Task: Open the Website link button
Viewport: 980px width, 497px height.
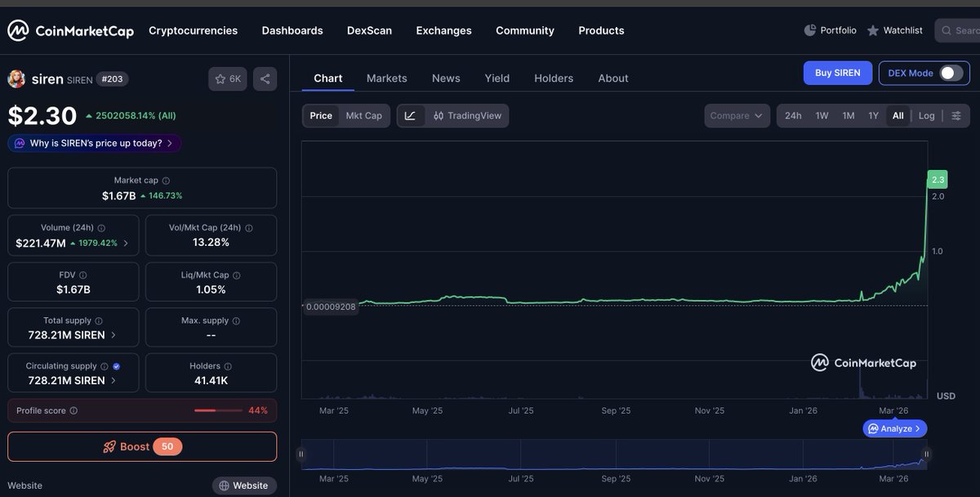Action: pos(244,486)
